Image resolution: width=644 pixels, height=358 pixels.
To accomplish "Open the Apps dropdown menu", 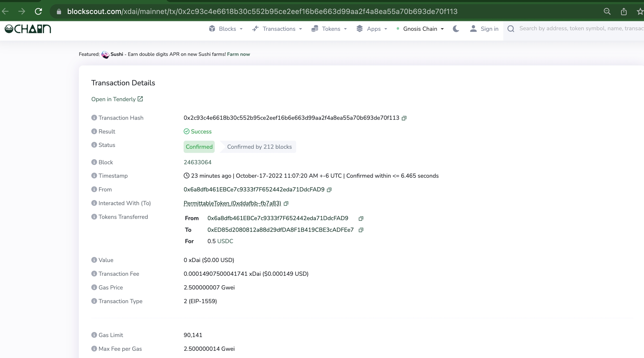I will coord(372,29).
